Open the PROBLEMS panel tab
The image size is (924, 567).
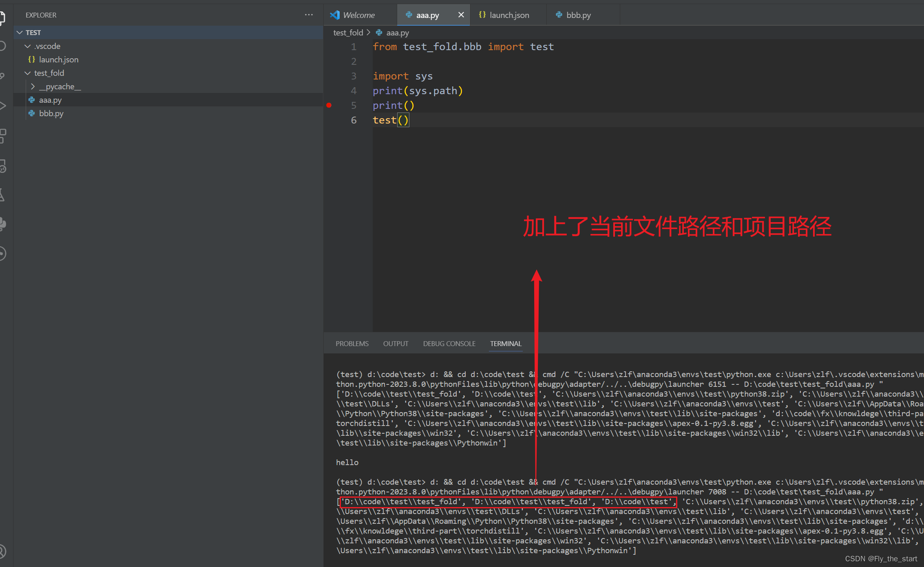coord(352,344)
